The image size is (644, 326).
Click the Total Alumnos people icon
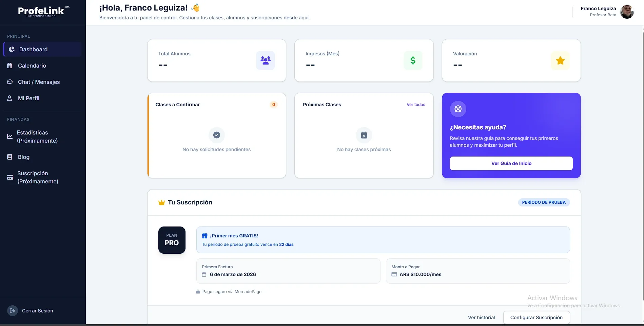pyautogui.click(x=266, y=60)
